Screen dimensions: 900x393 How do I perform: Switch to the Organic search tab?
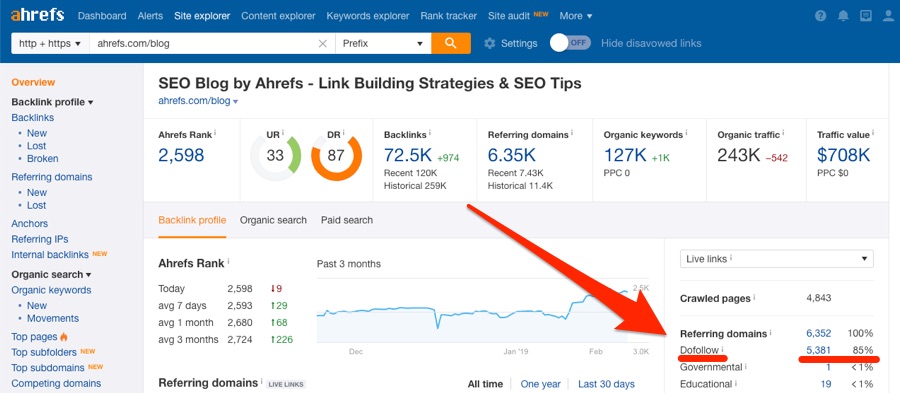click(273, 220)
